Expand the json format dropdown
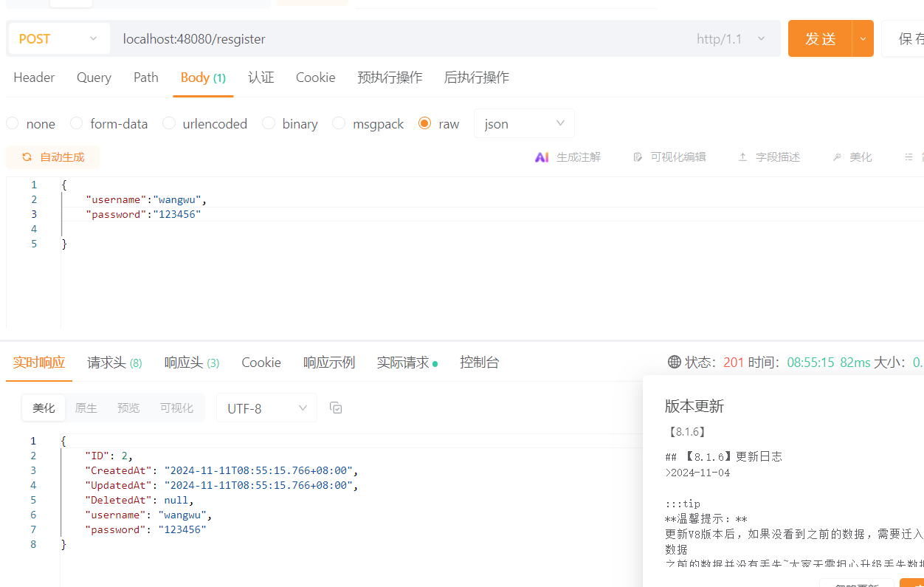 point(524,123)
